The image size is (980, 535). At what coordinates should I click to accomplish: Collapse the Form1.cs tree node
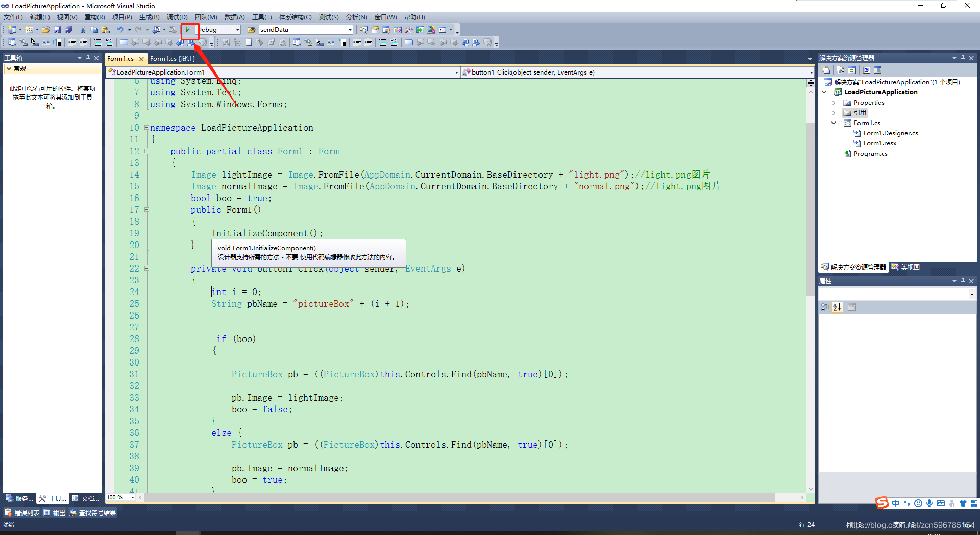pos(834,123)
